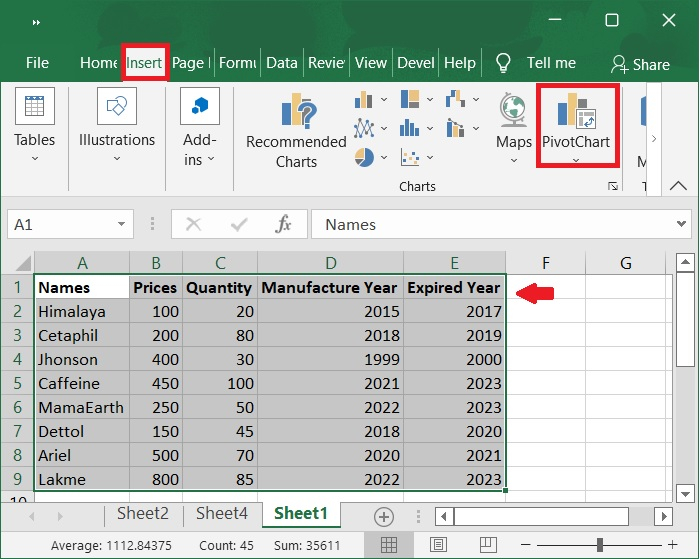Screen dimensions: 700x559
Task: Open the Data ribbon tab
Action: pos(281,62)
